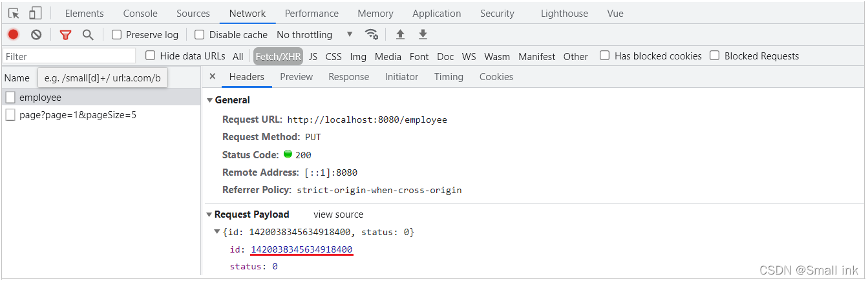Select strict-origin-when-cross-origin policy value
The height and width of the screenshot is (281, 868).
(x=379, y=190)
